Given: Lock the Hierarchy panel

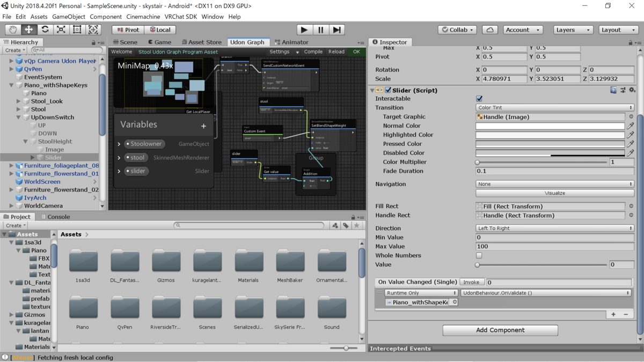Looking at the screenshot, I should [93, 42].
